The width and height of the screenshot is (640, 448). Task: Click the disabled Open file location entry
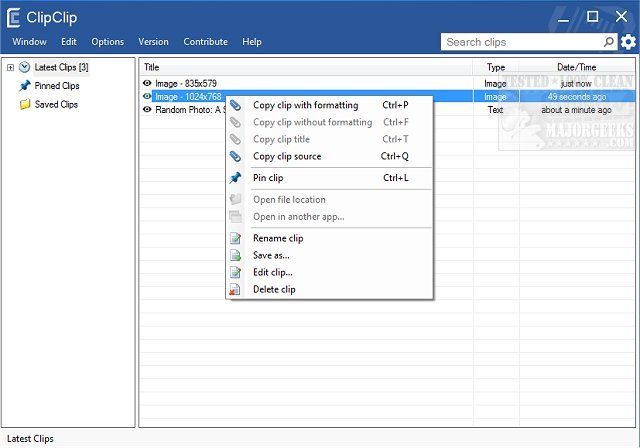329,200
